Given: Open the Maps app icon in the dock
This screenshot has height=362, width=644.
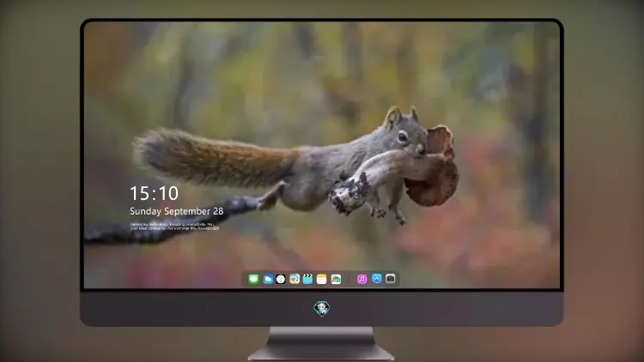Looking at the screenshot, I should [x=294, y=279].
